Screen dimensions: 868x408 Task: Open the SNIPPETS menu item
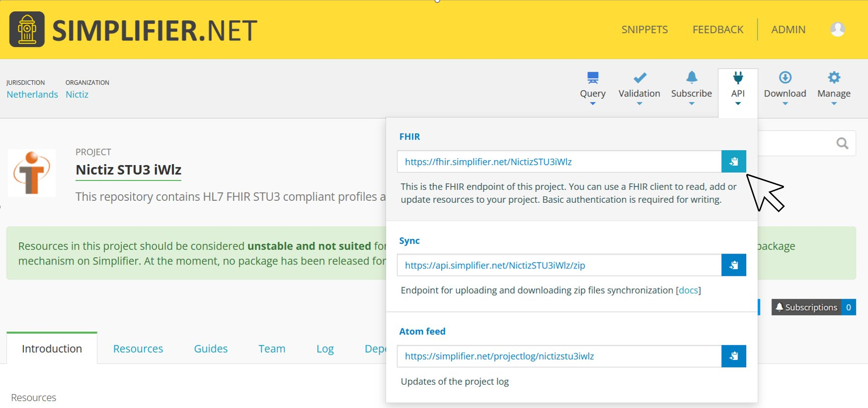645,30
